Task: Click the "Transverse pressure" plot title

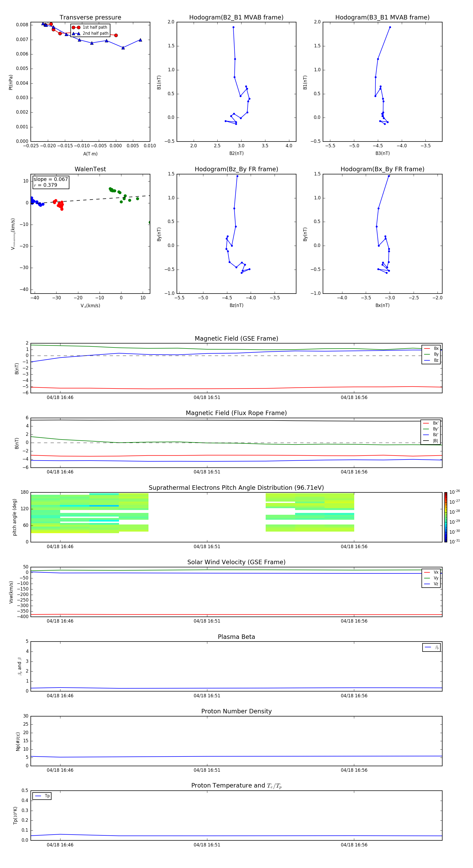Action: click(90, 18)
